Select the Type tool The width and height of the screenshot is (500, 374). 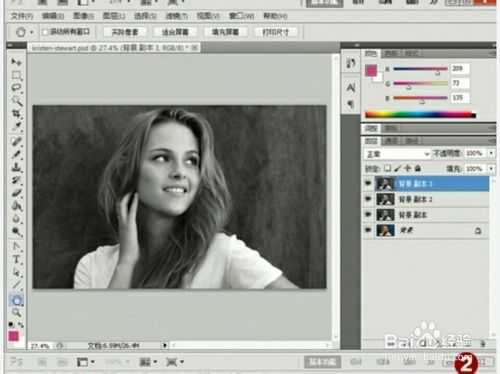(x=16, y=259)
